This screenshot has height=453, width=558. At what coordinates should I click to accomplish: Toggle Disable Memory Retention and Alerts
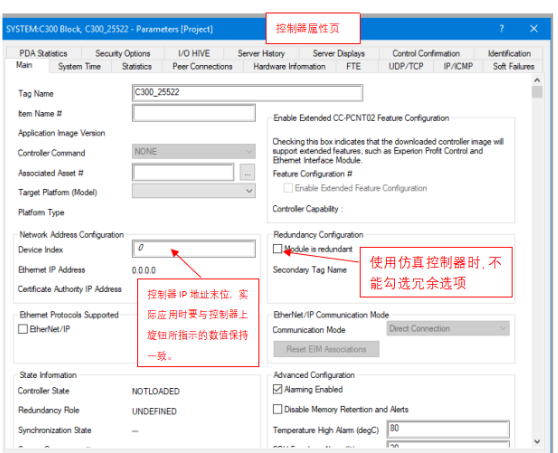point(278,409)
